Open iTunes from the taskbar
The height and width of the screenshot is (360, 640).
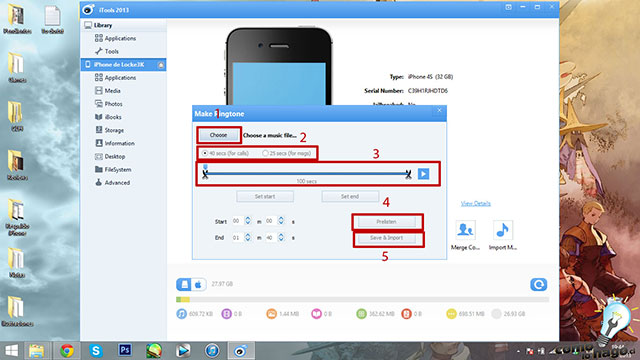[x=212, y=351]
